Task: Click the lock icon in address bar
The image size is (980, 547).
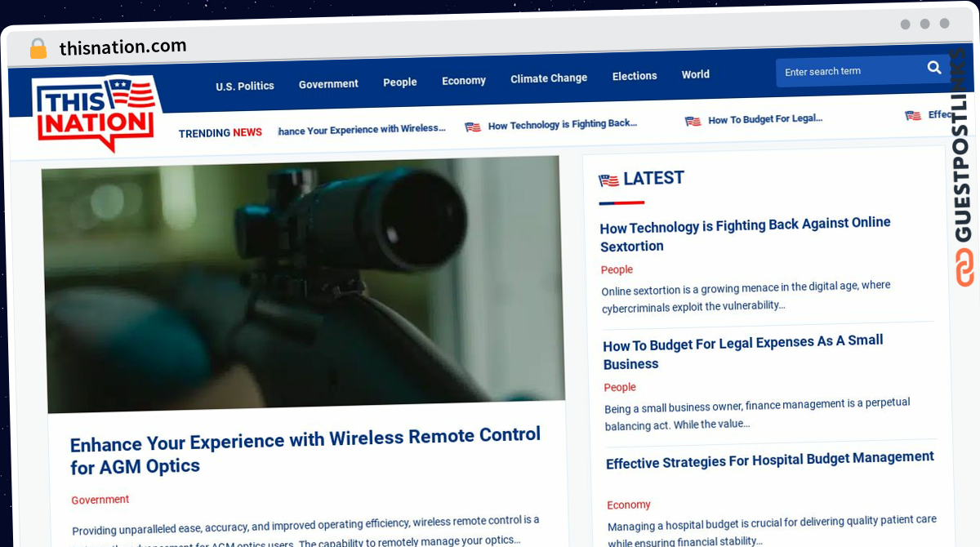Action: click(x=38, y=49)
